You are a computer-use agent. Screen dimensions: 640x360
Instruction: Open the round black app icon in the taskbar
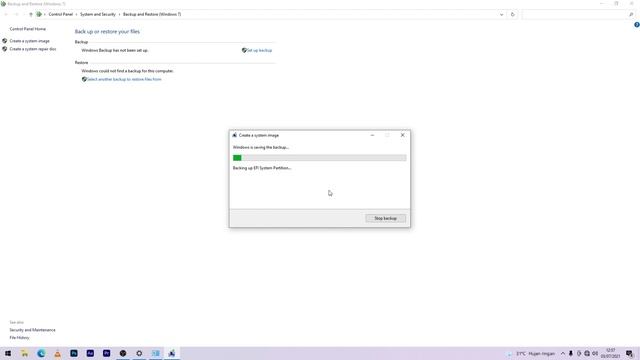(123, 353)
